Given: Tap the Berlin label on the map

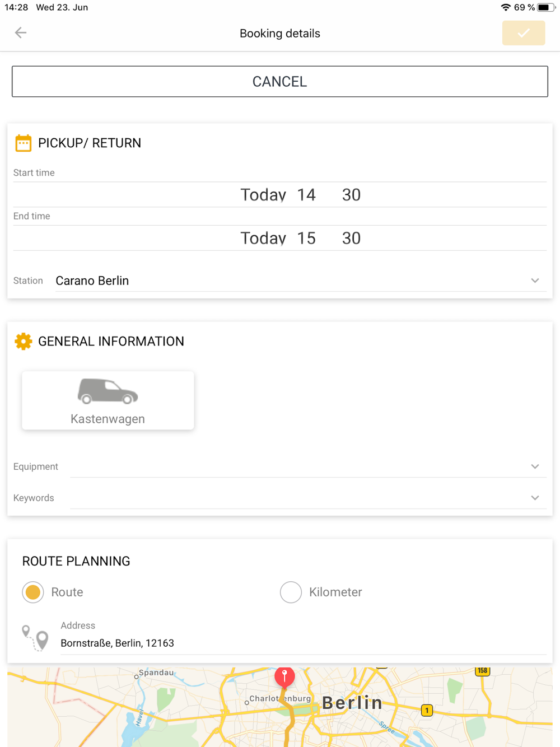Looking at the screenshot, I should 352,703.
